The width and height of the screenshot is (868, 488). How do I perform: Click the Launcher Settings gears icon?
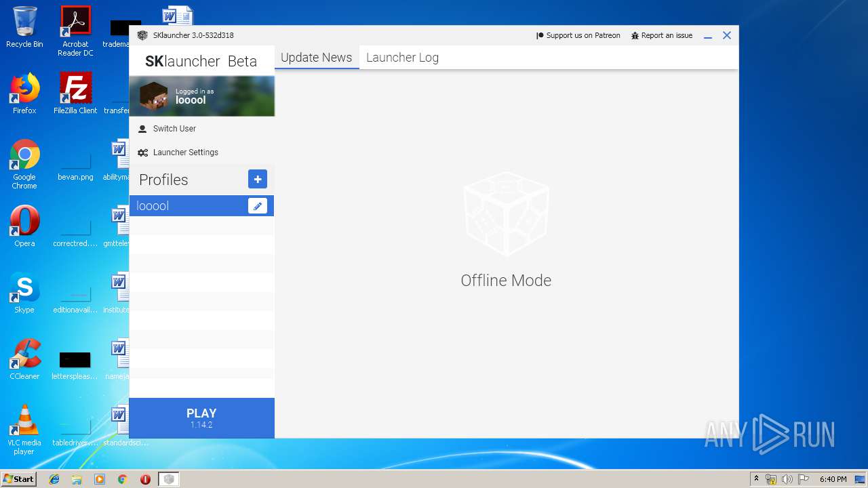pyautogui.click(x=142, y=152)
